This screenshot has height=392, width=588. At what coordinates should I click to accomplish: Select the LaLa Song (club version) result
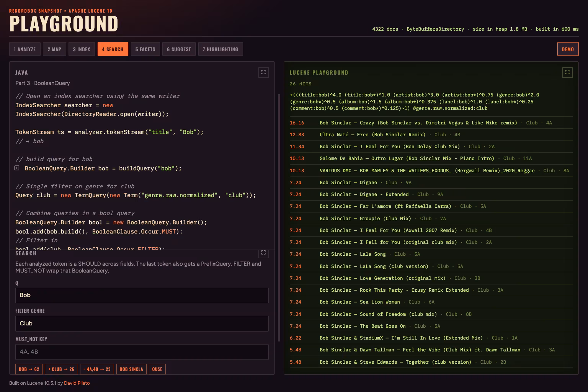tap(431, 266)
